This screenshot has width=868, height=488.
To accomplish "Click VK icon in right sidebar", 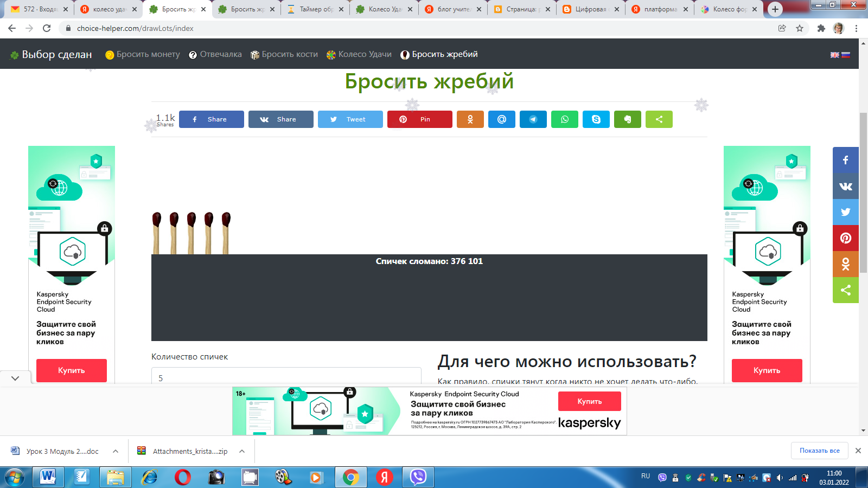I will click(x=846, y=186).
